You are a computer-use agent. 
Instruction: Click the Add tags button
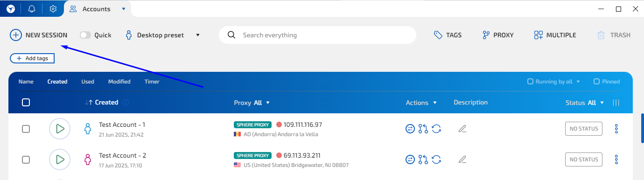click(32, 58)
